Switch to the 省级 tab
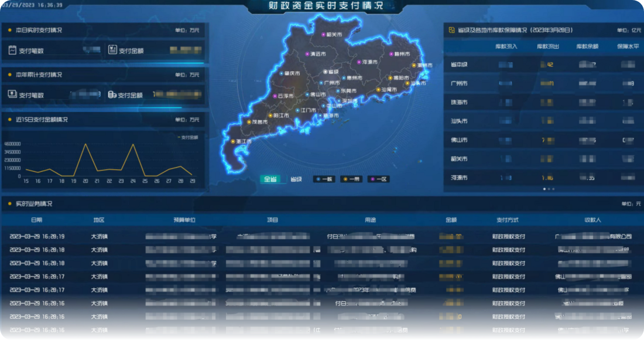644x340 pixels. 297,179
